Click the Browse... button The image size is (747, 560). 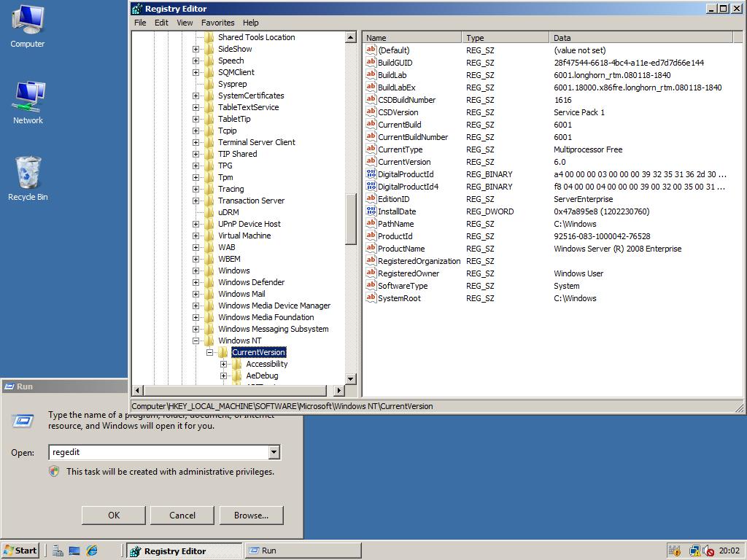[251, 516]
